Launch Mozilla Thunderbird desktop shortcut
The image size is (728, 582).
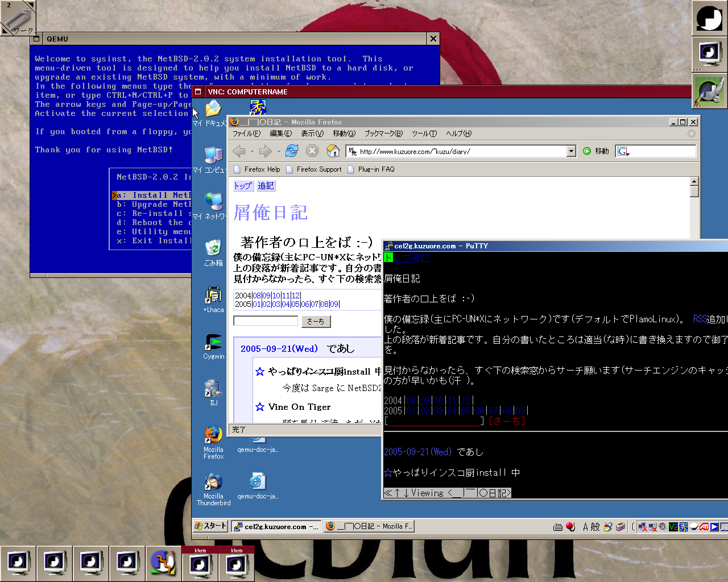213,489
